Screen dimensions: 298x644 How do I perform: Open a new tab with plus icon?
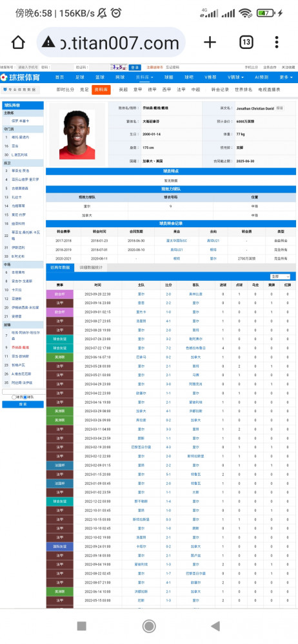point(210,43)
